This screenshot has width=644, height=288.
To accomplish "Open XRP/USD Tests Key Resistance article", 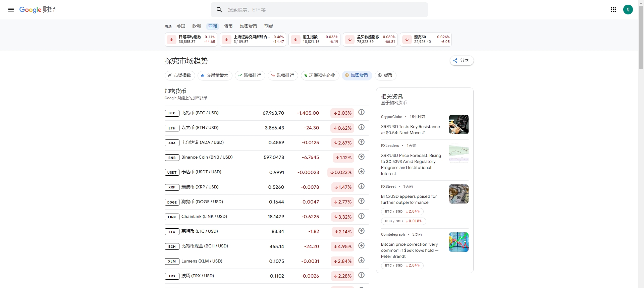I will pos(410,130).
